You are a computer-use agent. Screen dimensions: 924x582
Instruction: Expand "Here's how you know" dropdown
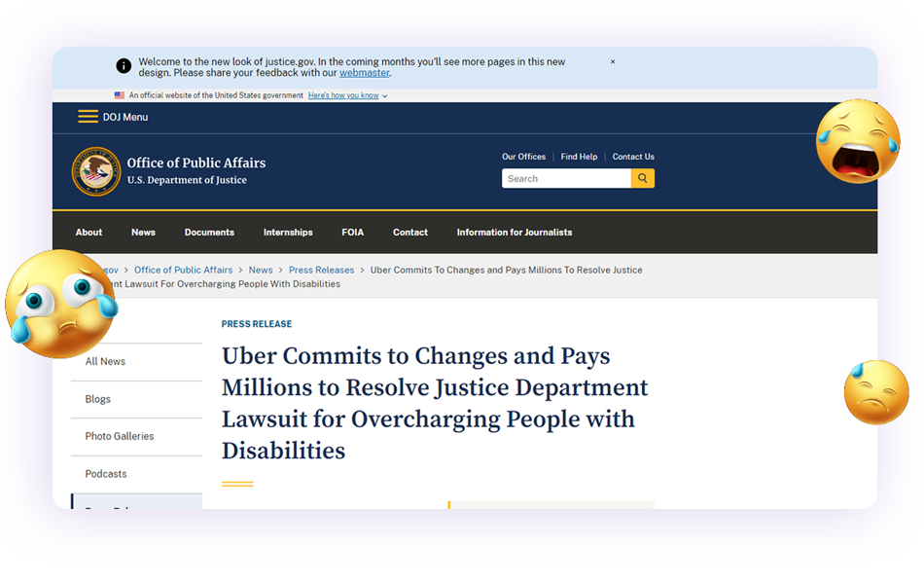(x=347, y=95)
